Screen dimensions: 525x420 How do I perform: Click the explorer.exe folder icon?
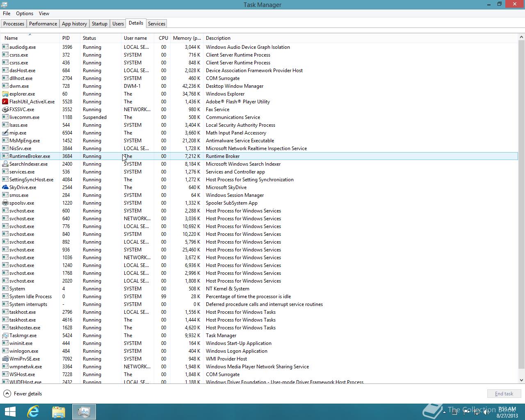[5, 94]
